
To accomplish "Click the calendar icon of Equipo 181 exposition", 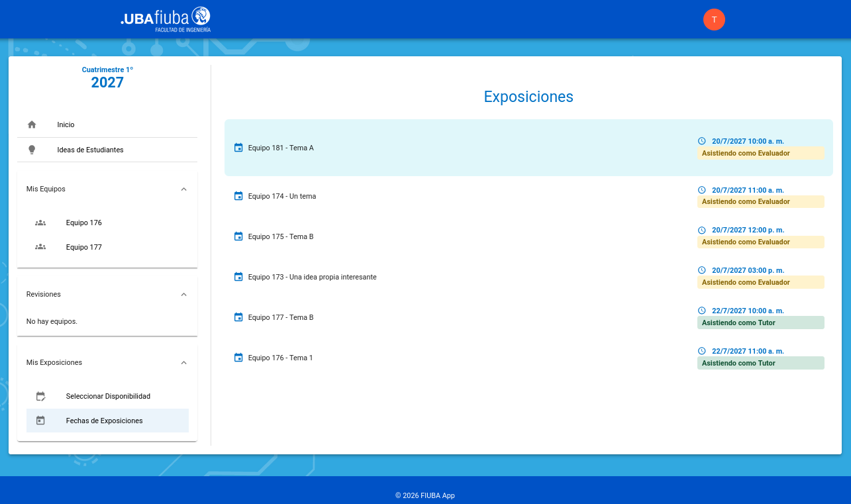I will pyautogui.click(x=238, y=148).
